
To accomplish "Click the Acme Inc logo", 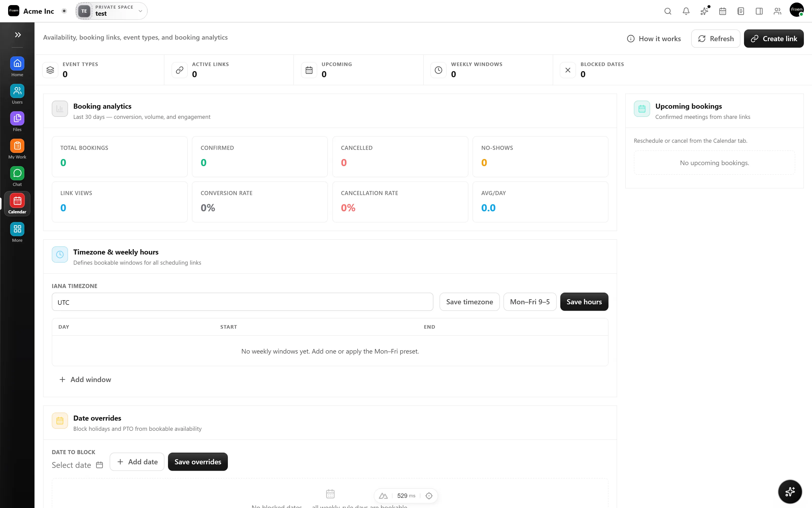I will click(x=14, y=11).
